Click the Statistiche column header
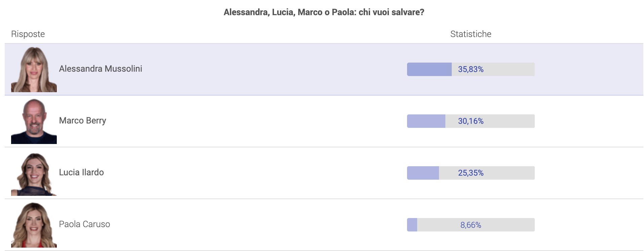Viewport: 644px width, 251px height. pos(471,34)
